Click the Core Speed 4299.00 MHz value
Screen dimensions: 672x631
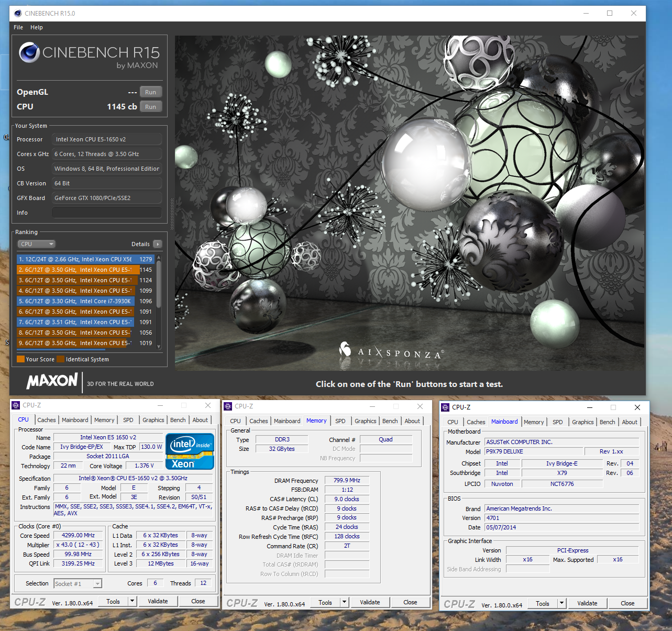(79, 536)
